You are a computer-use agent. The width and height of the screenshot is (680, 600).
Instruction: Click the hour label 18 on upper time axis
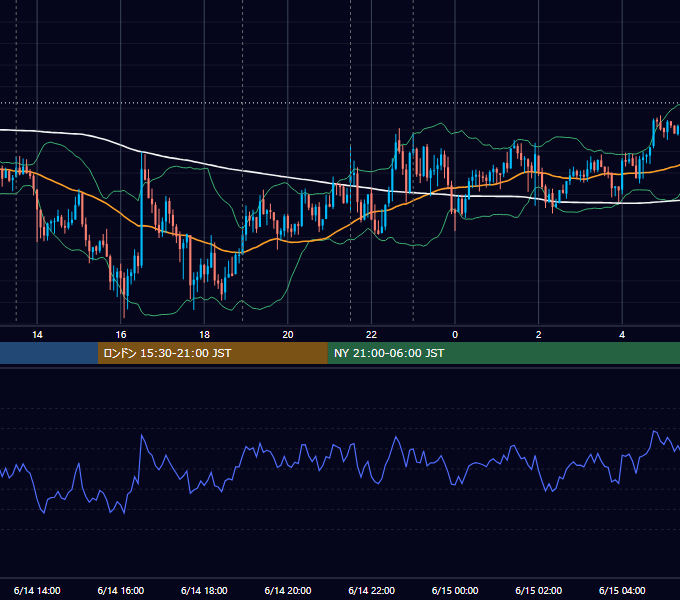click(x=204, y=335)
